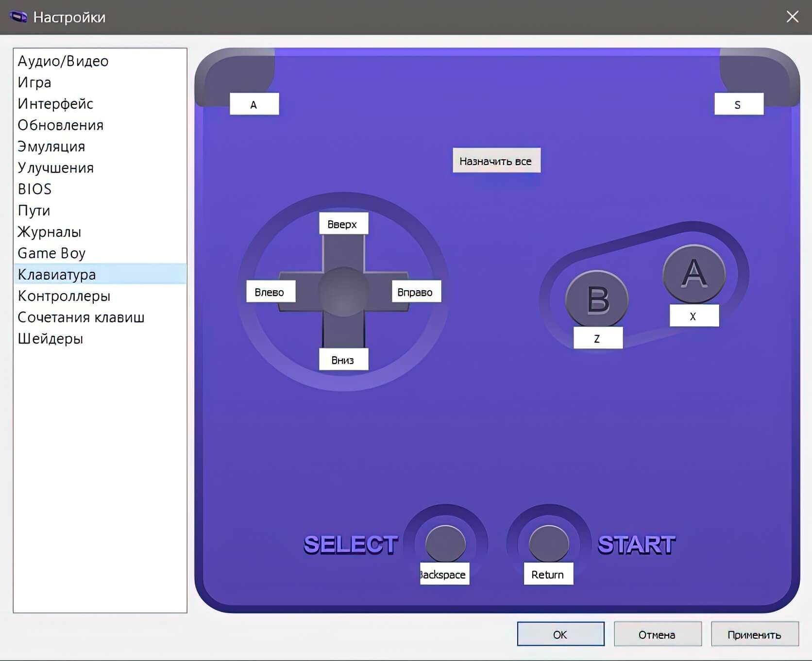
Task: Switch to the Эмуляция settings page
Action: pos(51,147)
